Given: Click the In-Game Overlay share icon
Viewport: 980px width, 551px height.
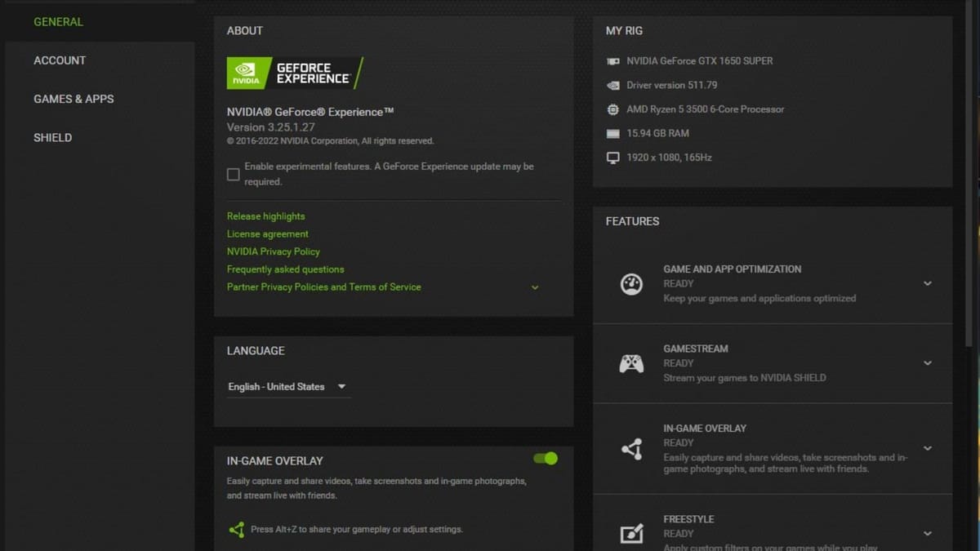Looking at the screenshot, I should (630, 448).
